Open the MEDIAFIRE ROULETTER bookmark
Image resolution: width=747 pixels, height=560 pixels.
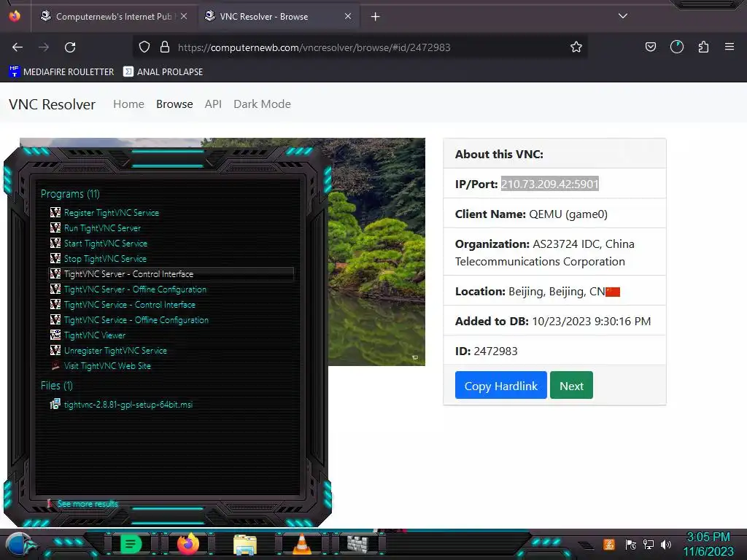[x=61, y=72]
